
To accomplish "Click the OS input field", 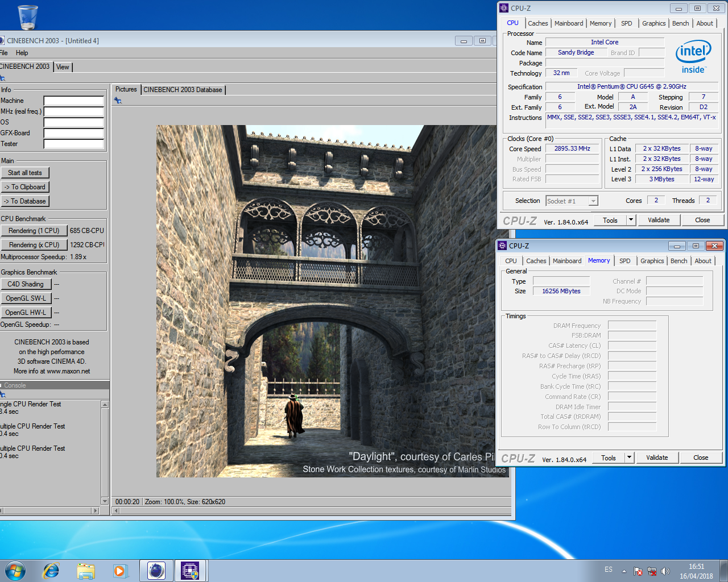I will pyautogui.click(x=74, y=122).
